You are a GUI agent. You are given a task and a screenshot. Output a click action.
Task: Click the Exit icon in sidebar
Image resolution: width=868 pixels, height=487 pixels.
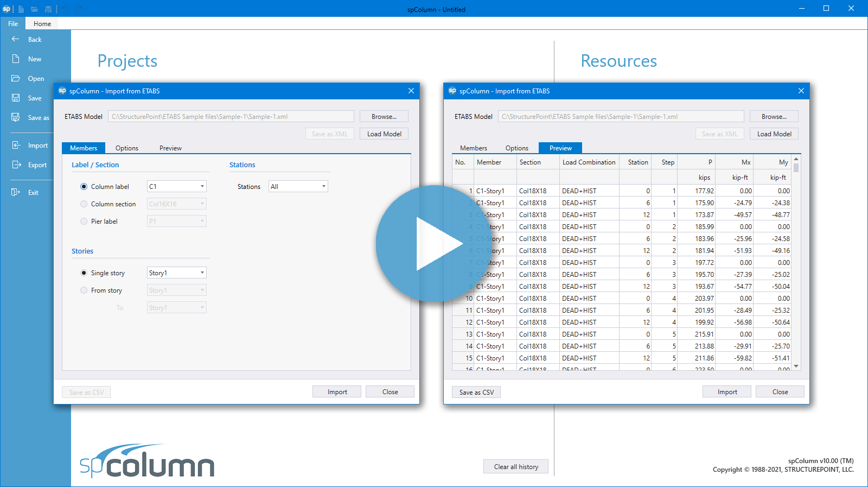point(16,192)
